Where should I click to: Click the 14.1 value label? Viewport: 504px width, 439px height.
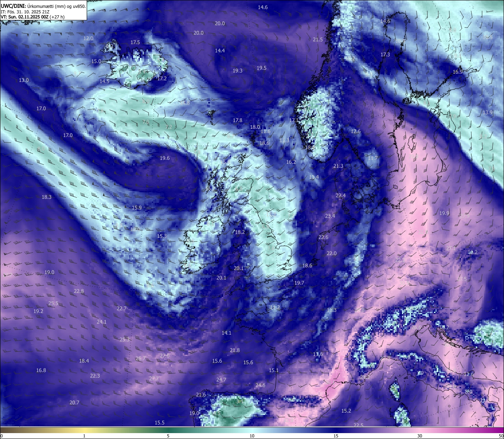[226, 333]
